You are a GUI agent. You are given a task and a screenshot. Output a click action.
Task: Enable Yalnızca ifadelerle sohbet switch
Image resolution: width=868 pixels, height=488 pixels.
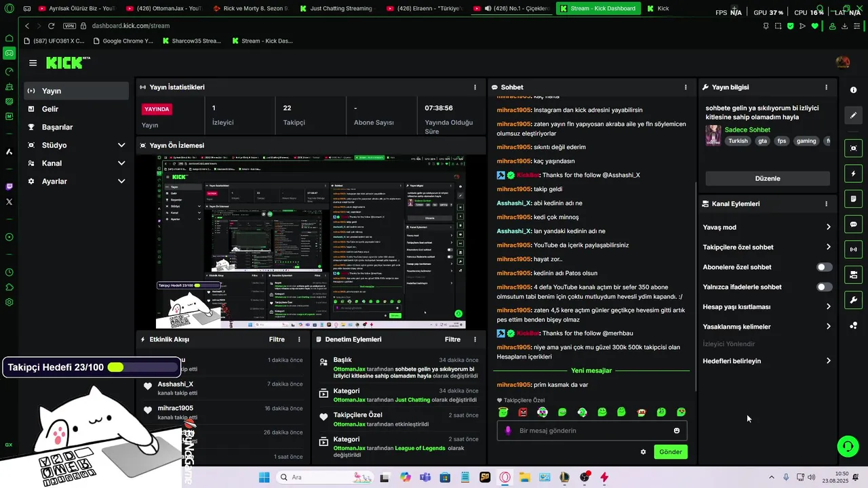pyautogui.click(x=824, y=287)
